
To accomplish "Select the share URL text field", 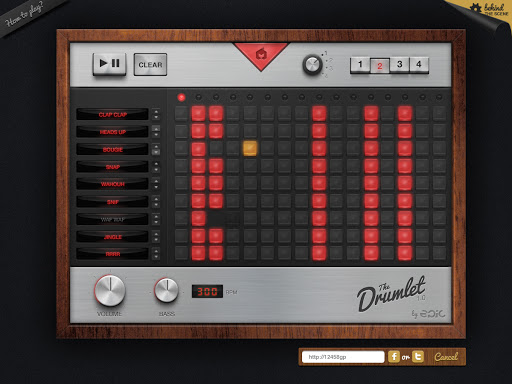I will [x=343, y=357].
